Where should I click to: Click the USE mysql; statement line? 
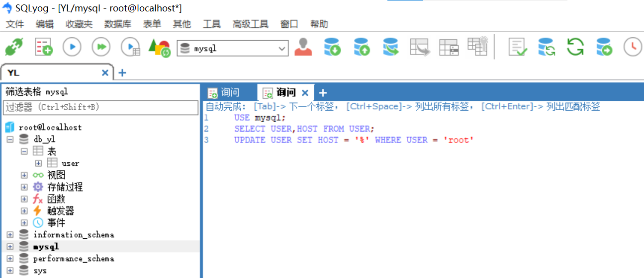[x=260, y=118]
